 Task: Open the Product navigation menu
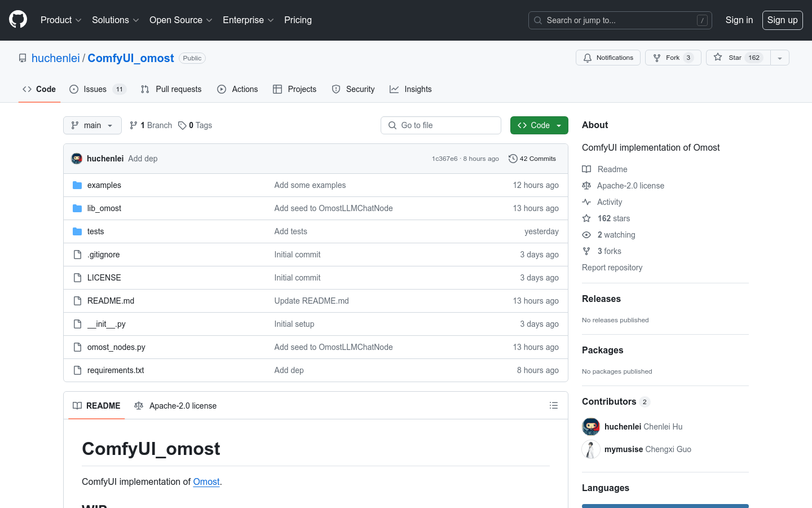[x=61, y=20]
